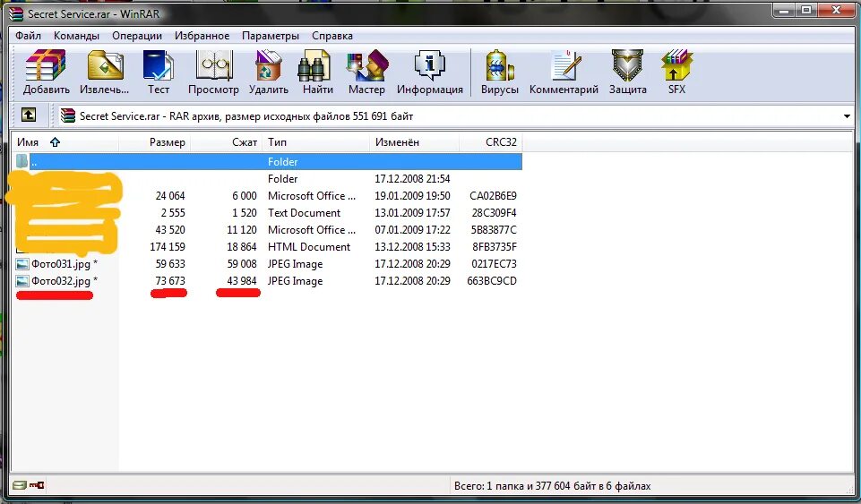Click the date 19.01.2009 19:50

412,196
